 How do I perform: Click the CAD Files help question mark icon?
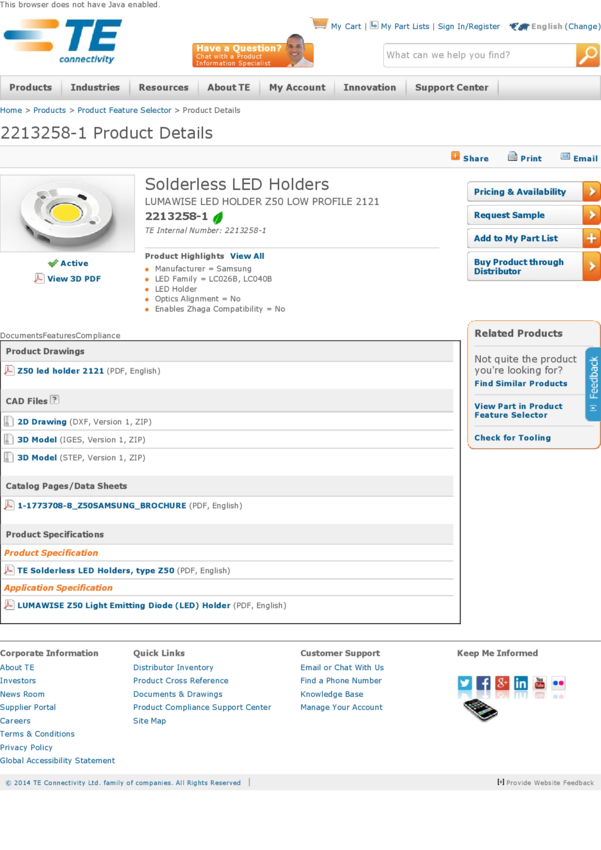coord(54,400)
